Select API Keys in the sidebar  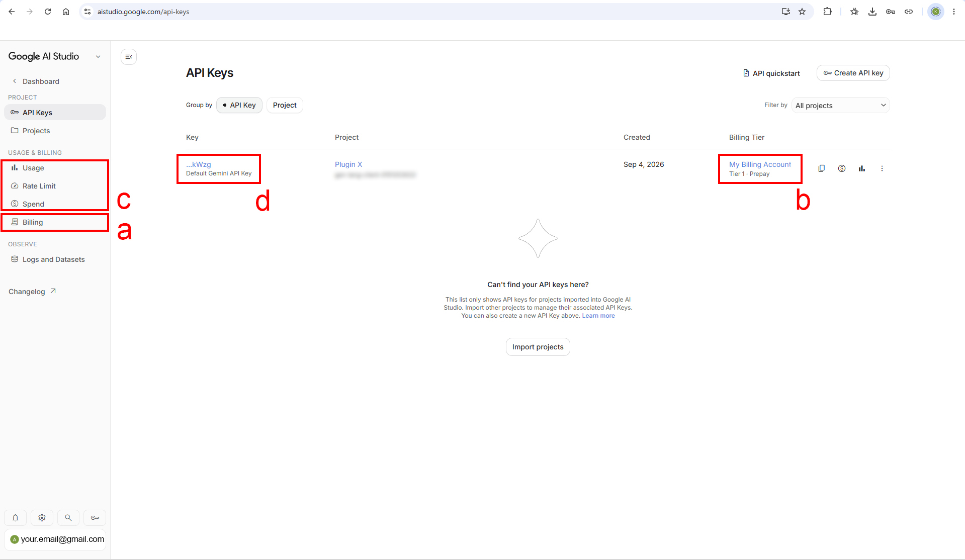(x=55, y=112)
